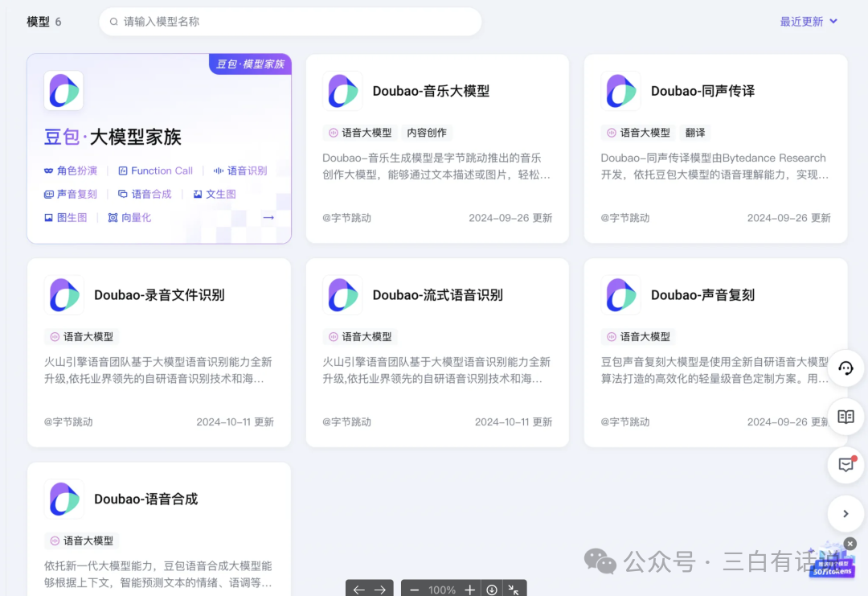868x596 pixels.
Task: Click 语音大模型 tag on Doubao-声音复刻
Action: coord(638,337)
